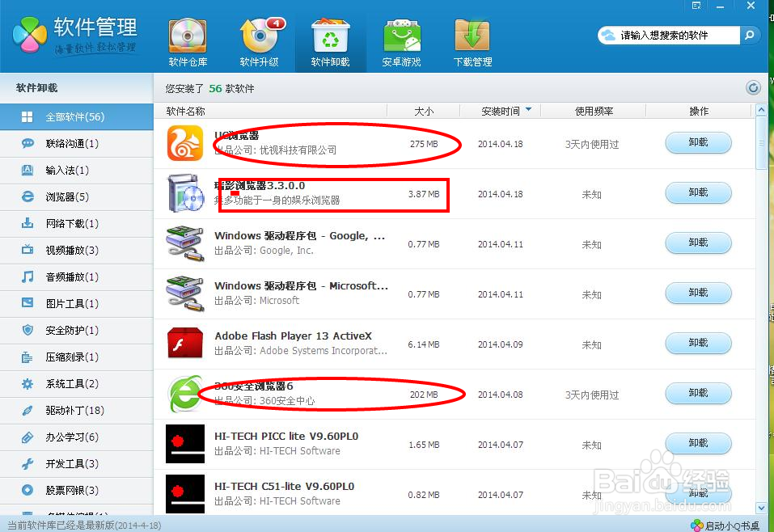Toggle the 安装时间 sort arrow
Viewport: 774px width, 532px height.
tap(529, 110)
